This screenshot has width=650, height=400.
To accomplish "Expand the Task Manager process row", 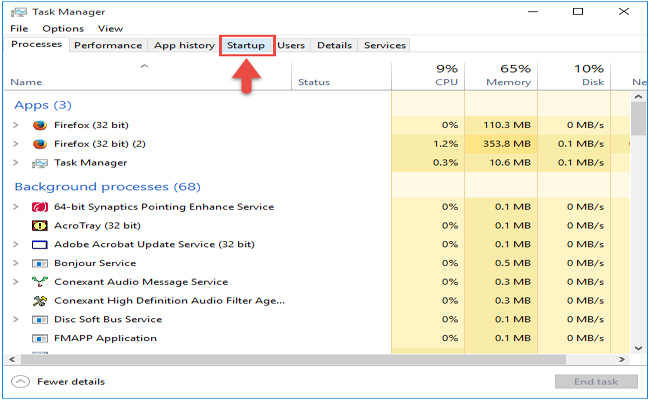I will 15,163.
